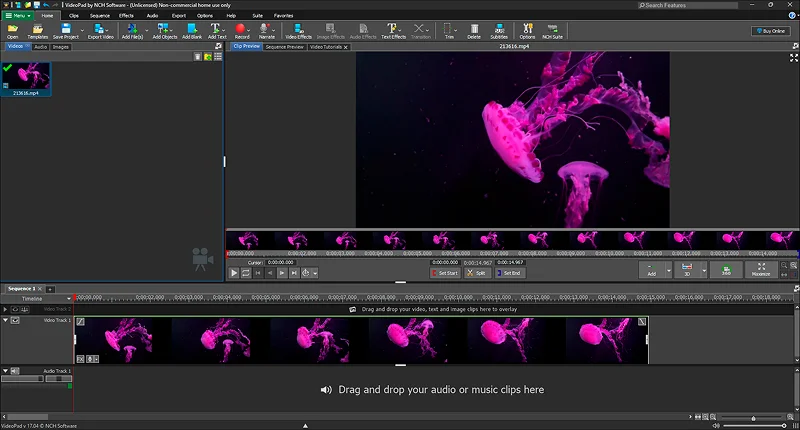Open Video Effects from the toolbar
The height and width of the screenshot is (430, 800).
pos(298,31)
